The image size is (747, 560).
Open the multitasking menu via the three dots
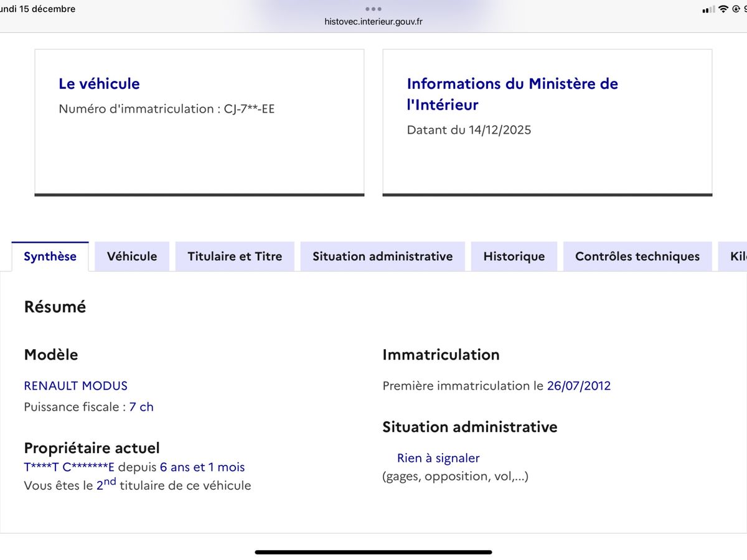(x=373, y=9)
